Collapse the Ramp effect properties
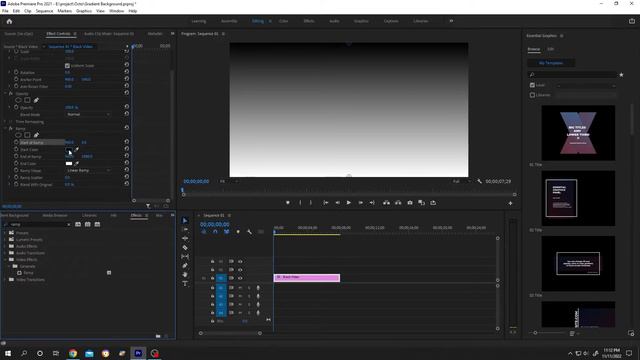640x360 pixels. (x=6, y=128)
